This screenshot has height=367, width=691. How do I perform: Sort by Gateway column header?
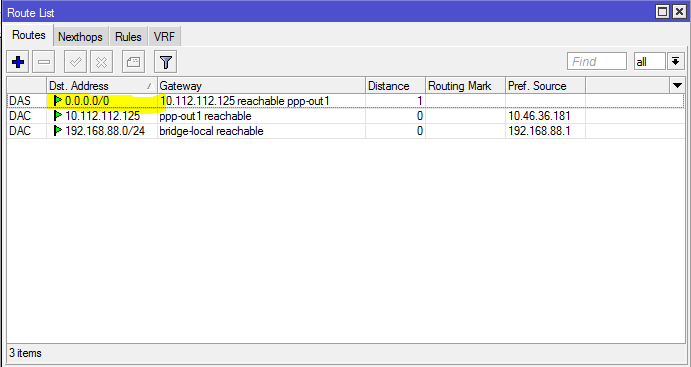261,85
